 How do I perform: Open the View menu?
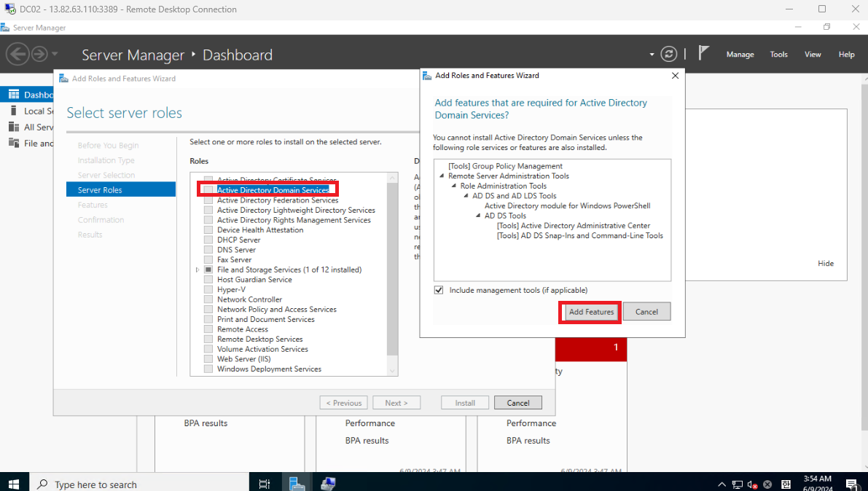pos(813,54)
